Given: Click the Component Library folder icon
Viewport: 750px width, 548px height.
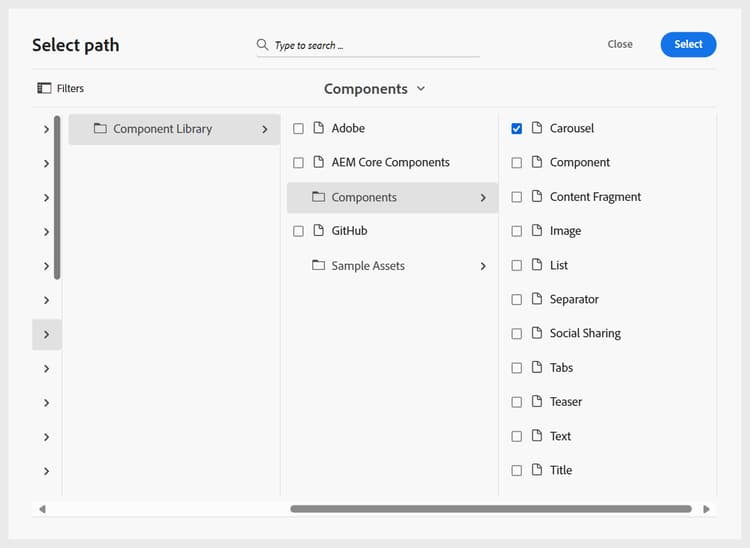Looking at the screenshot, I should [100, 129].
